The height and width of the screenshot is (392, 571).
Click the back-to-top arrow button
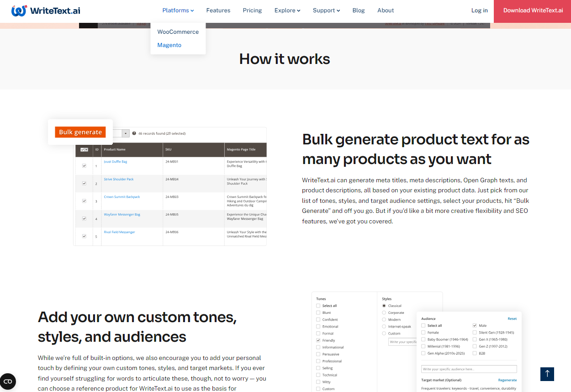click(547, 374)
